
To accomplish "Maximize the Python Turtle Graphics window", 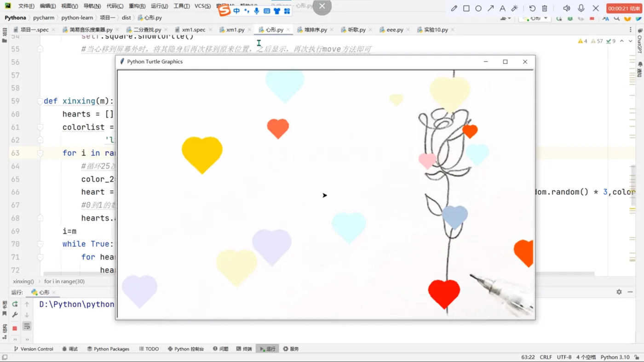I will (505, 62).
